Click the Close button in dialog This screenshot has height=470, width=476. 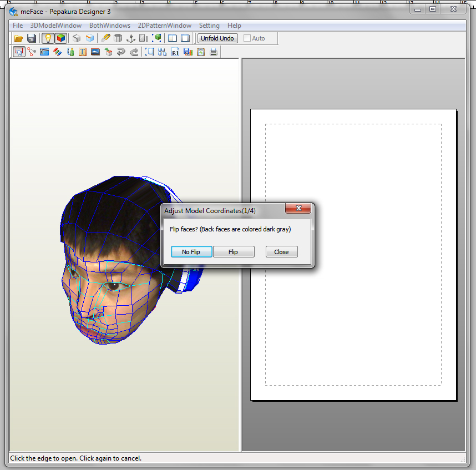(x=282, y=252)
